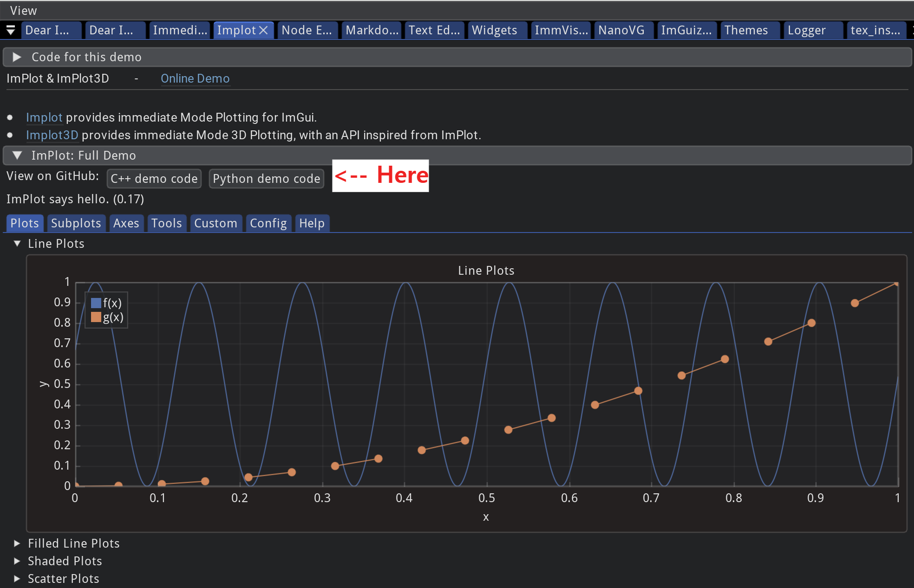Screen dimensions: 914x588
Task: Toggle g(x) legend entry visibility
Action: coord(113,317)
